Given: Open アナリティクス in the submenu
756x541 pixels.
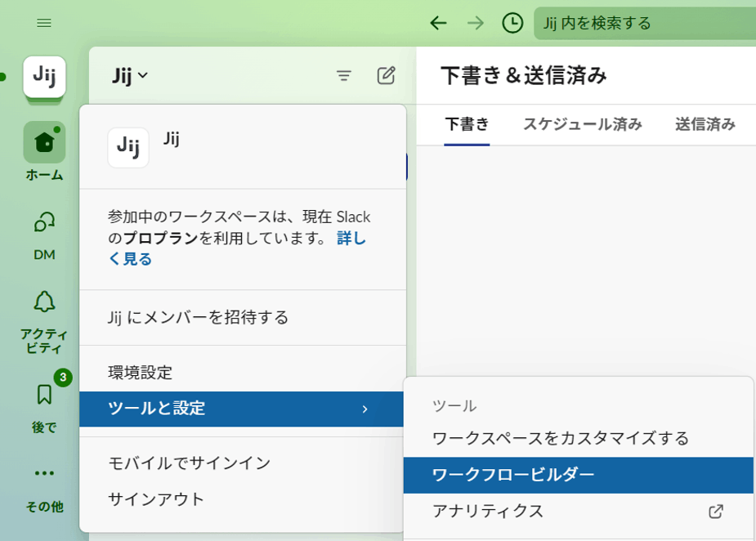Looking at the screenshot, I should coord(579,511).
